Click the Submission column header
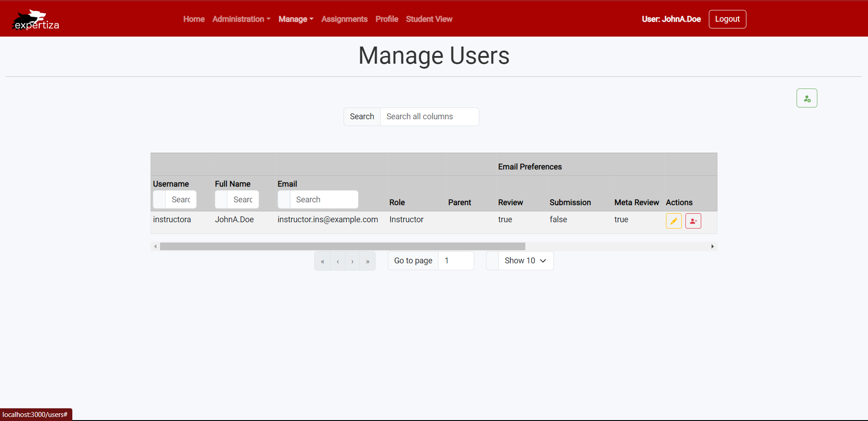 click(570, 202)
